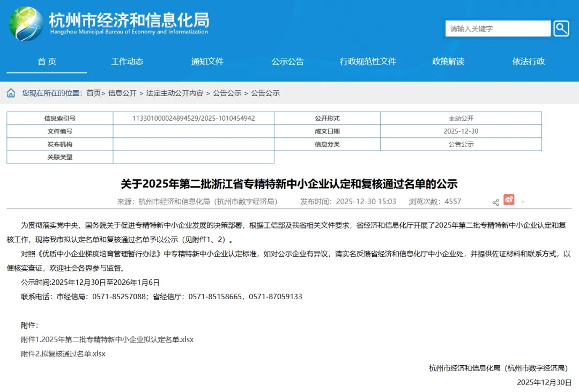Click the Hangzhou bureau logo emblem
This screenshot has width=579, height=392.
(26, 24)
